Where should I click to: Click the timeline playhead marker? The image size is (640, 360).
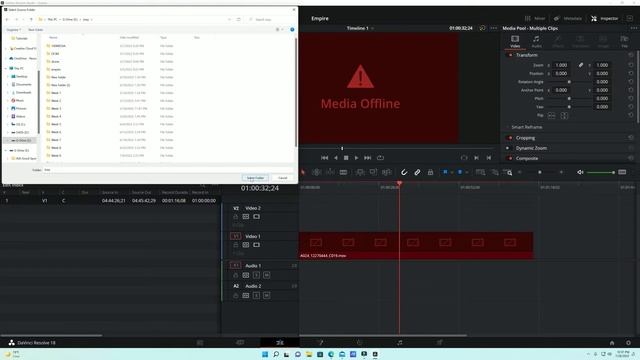[400, 184]
